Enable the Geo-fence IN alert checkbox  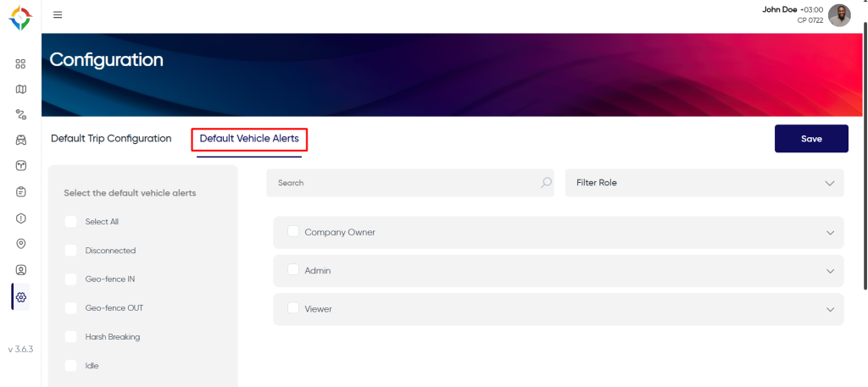click(71, 279)
